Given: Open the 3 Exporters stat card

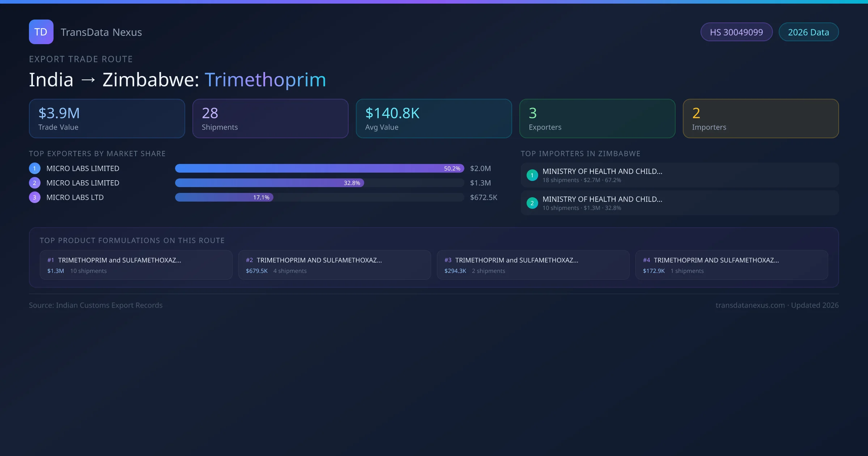Looking at the screenshot, I should point(597,118).
